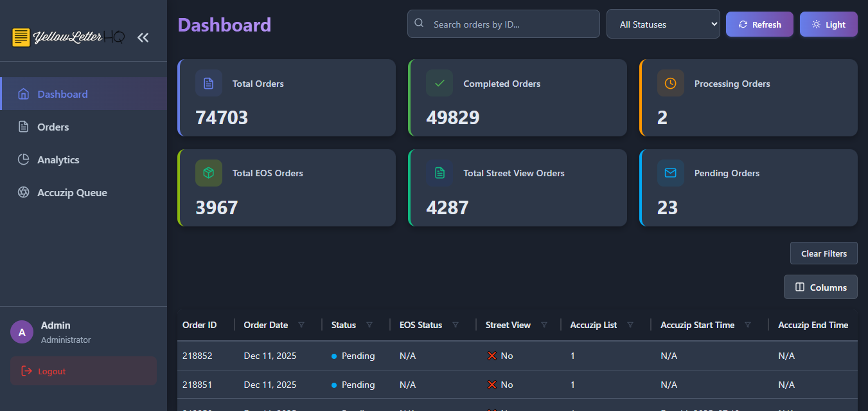Click the YellowLetterHQ logo
Image resolution: width=868 pixels, height=411 pixels.
coord(68,37)
